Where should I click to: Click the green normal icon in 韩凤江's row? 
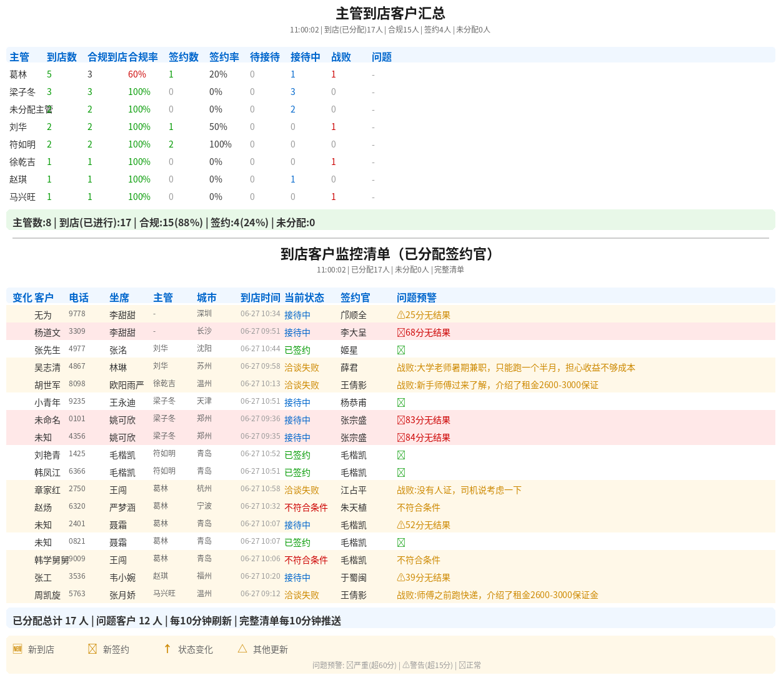(401, 473)
